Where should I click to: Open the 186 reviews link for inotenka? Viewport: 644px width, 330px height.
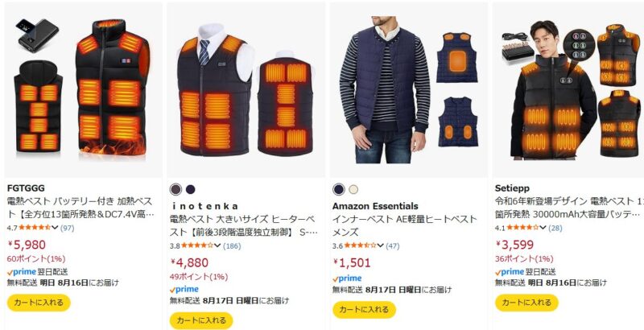[232, 245]
